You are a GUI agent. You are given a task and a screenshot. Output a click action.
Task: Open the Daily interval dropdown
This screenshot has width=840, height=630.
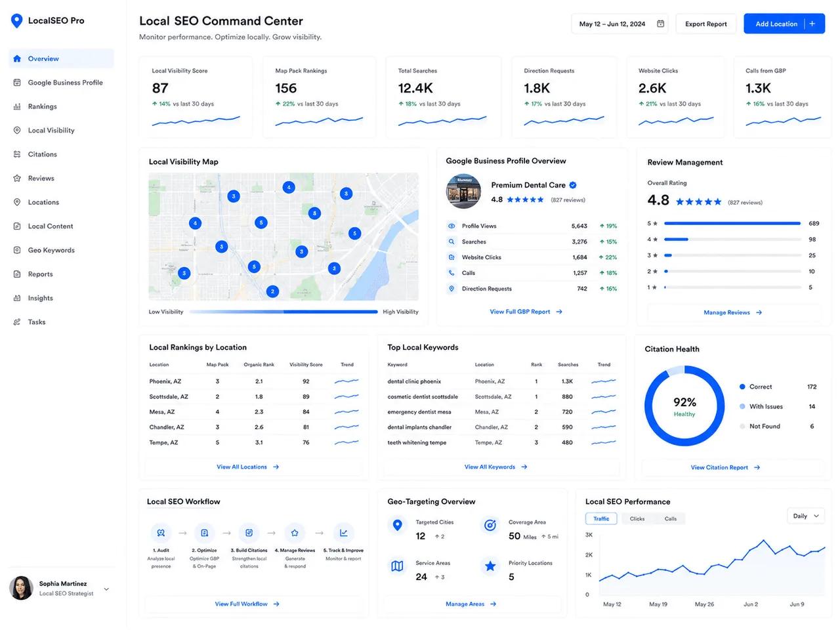coord(806,516)
